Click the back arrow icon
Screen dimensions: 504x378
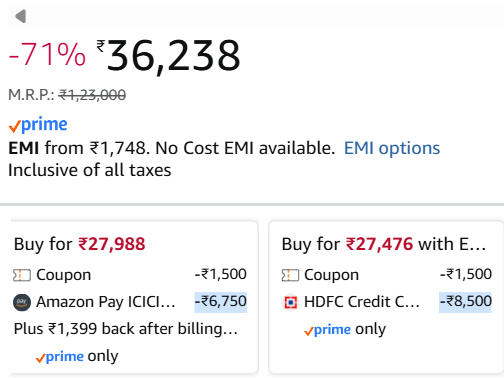click(21, 16)
